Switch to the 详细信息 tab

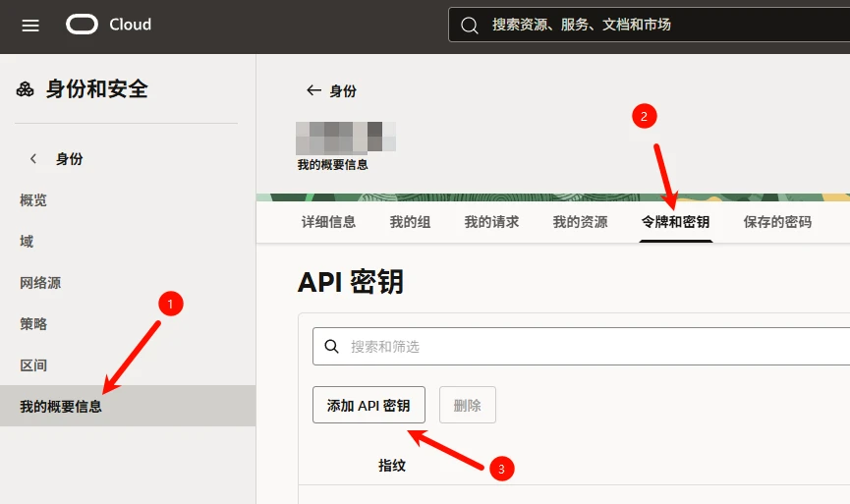point(328,222)
